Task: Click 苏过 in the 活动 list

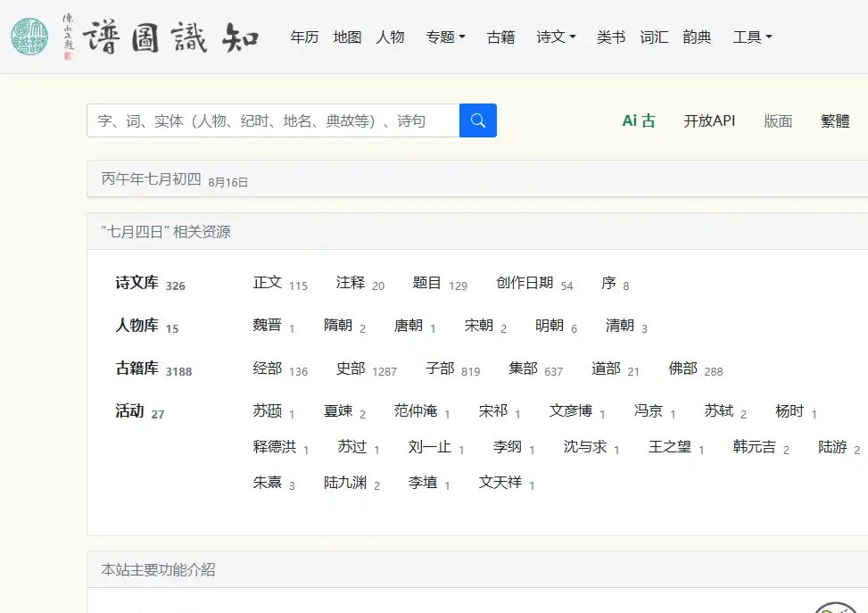Action: tap(352, 447)
